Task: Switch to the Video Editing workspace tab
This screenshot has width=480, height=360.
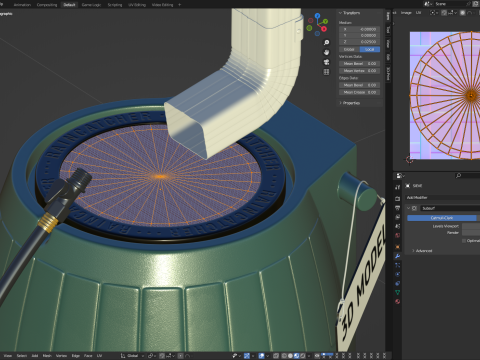Action: click(x=162, y=5)
